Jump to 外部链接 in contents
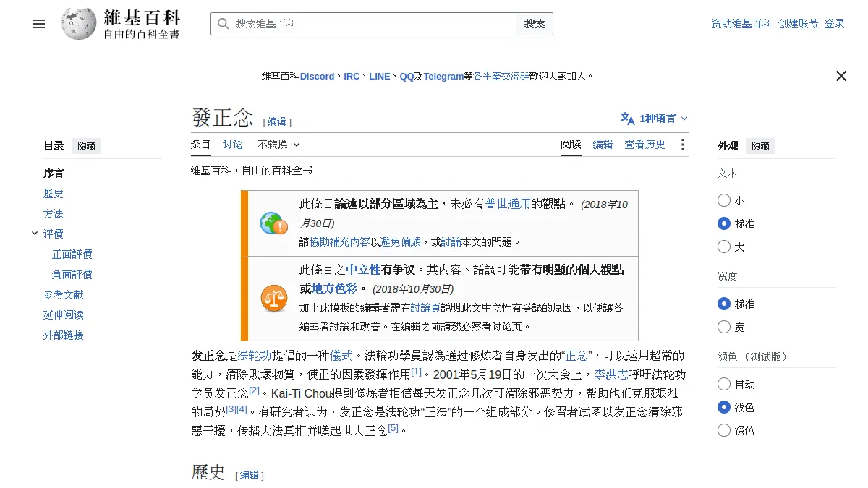Viewport: 868px width, 488px height. (64, 335)
